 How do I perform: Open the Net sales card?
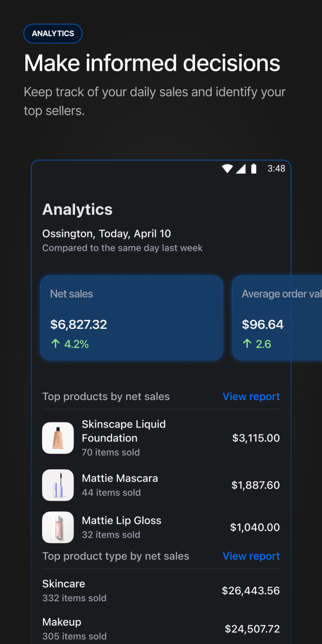131,318
